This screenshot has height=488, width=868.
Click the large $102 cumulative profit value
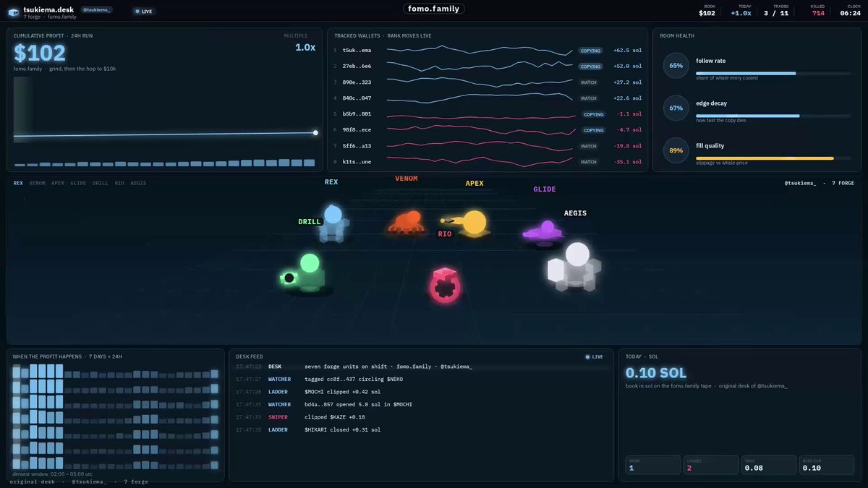coord(40,53)
